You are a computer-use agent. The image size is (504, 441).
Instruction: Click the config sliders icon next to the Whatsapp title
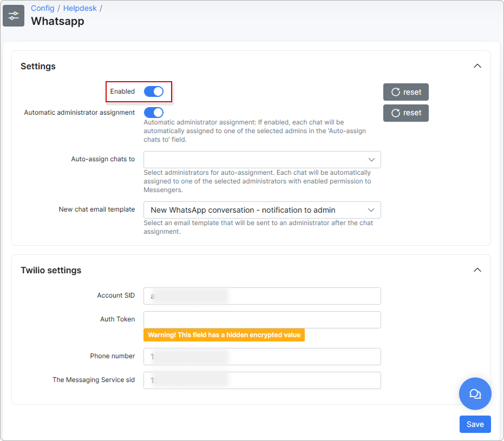tap(14, 16)
